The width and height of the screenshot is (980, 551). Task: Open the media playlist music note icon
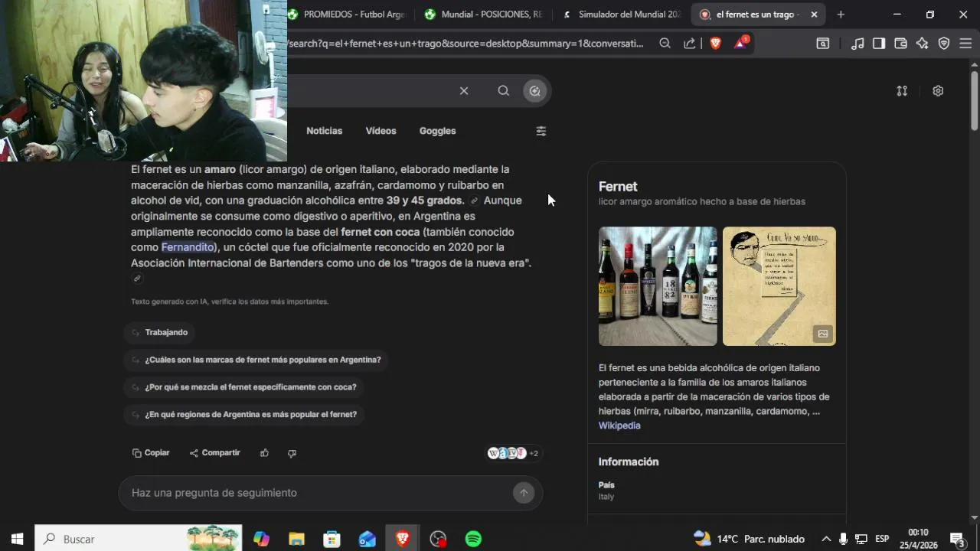pyautogui.click(x=857, y=44)
